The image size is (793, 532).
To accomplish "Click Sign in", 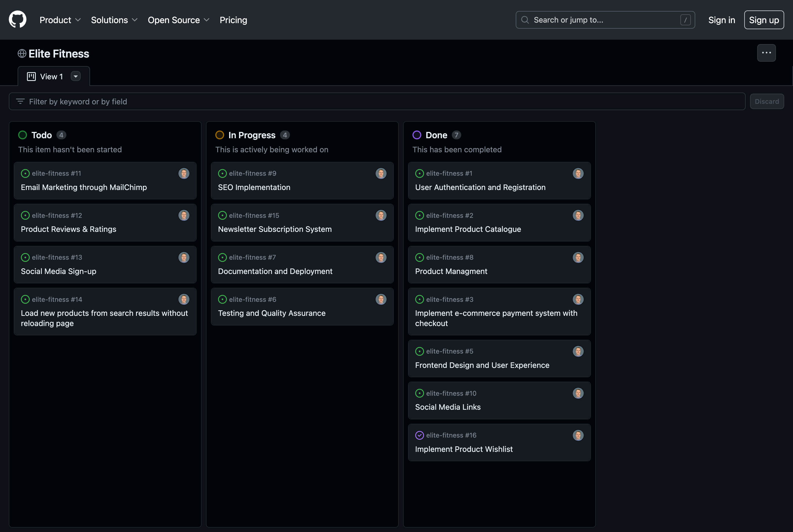I will point(721,20).
